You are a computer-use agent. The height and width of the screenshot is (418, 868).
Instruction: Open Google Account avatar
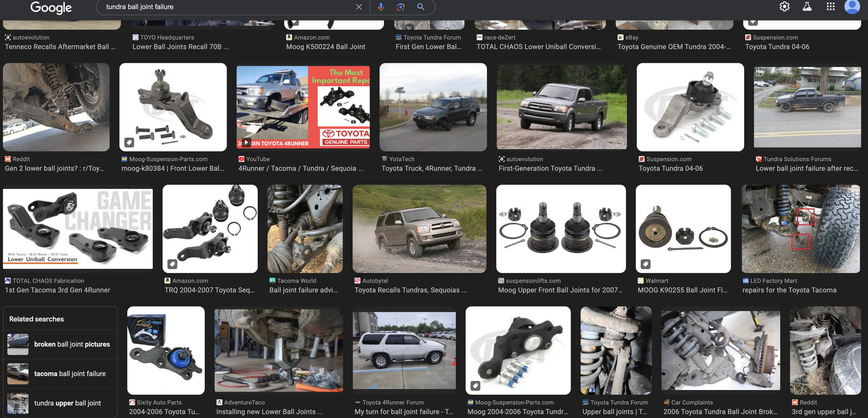click(852, 7)
